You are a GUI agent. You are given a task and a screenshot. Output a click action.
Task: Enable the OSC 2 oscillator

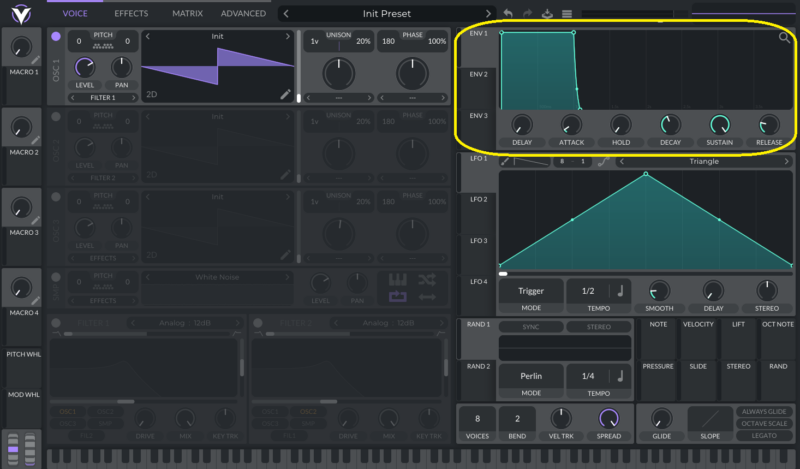[x=55, y=117]
